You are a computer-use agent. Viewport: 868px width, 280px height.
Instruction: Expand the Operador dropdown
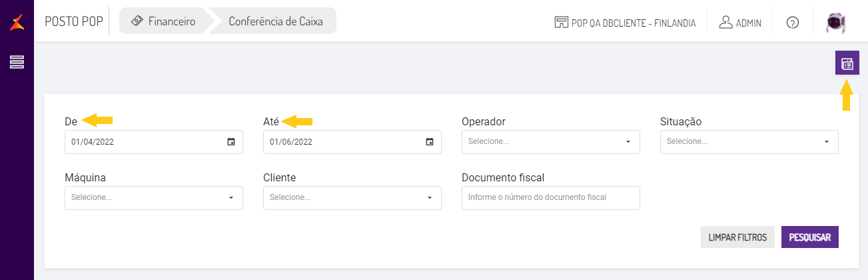pyautogui.click(x=550, y=142)
